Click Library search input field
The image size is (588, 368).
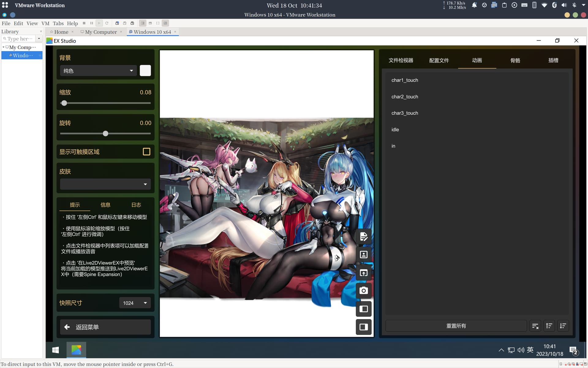click(19, 39)
